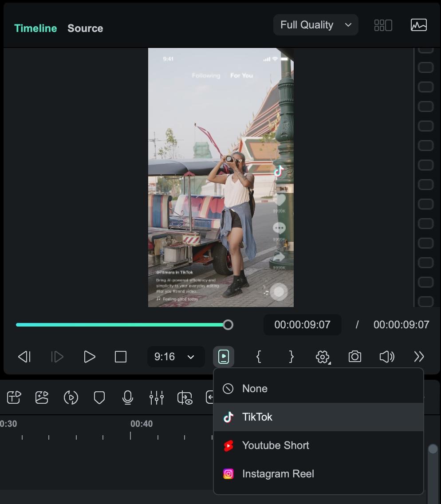Select Instagram Reel preview option

[278, 473]
